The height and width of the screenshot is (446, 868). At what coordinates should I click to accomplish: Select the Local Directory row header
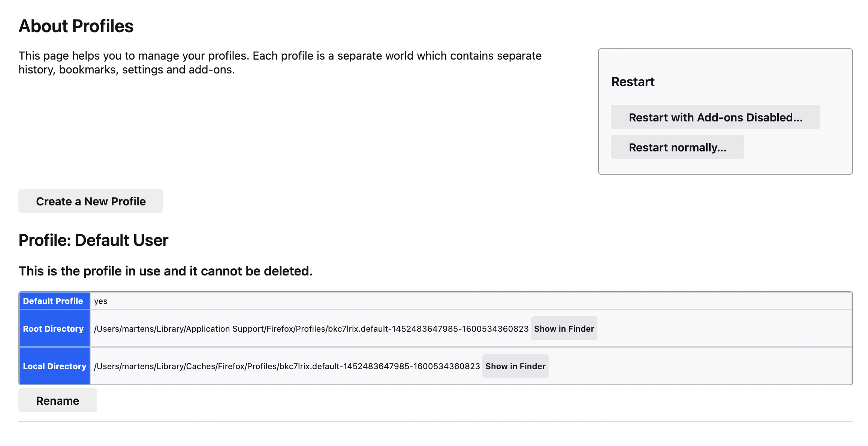pos(55,366)
